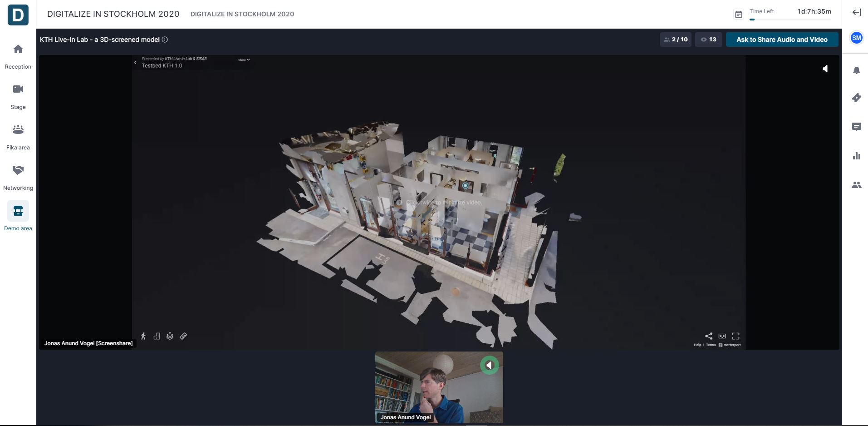Expand the More dropdown in viewer header
Image resolution: width=868 pixels, height=426 pixels.
(x=244, y=60)
